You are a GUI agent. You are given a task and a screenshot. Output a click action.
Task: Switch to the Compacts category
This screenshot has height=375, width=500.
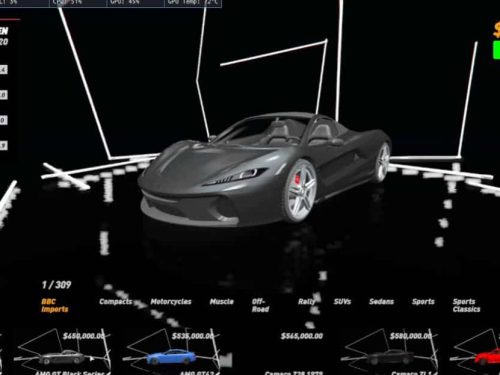point(116,302)
